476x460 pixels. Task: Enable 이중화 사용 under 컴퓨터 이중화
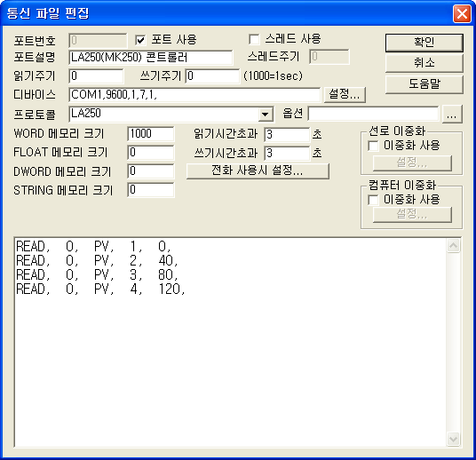[x=373, y=200]
